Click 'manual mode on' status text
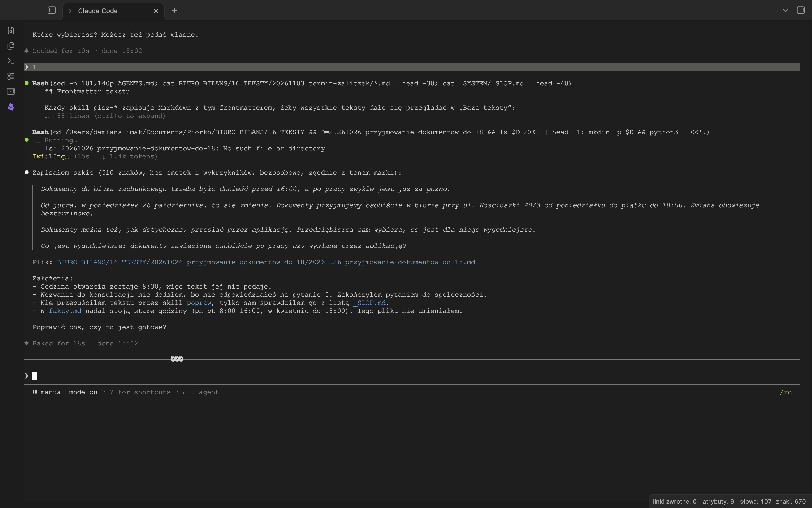 tap(69, 392)
